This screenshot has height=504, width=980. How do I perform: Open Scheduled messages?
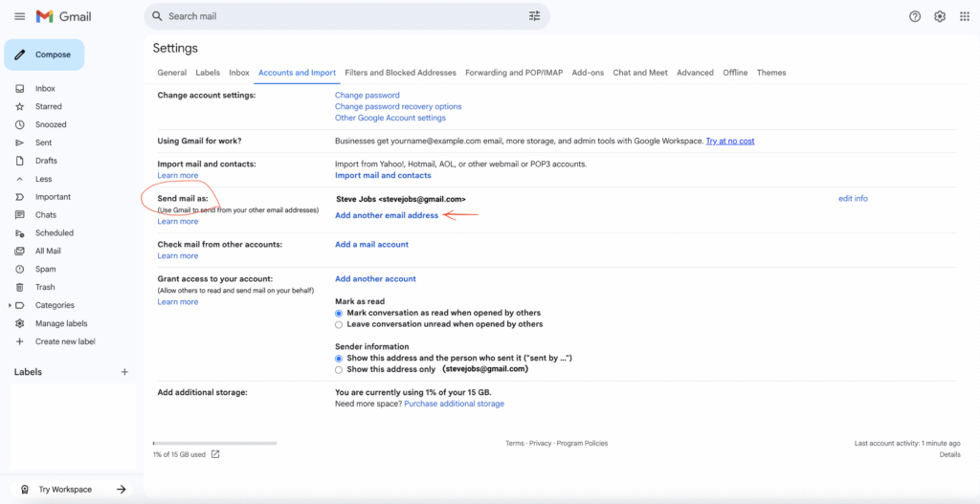coord(55,233)
